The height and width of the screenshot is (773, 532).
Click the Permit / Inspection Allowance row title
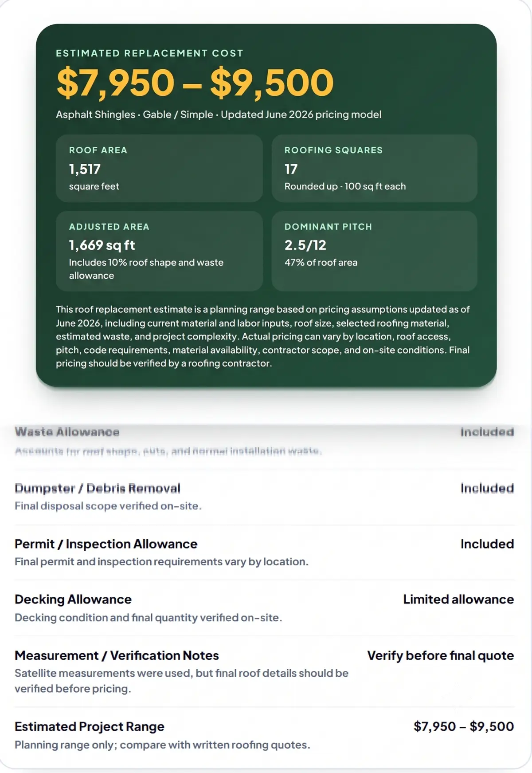pyautogui.click(x=106, y=544)
